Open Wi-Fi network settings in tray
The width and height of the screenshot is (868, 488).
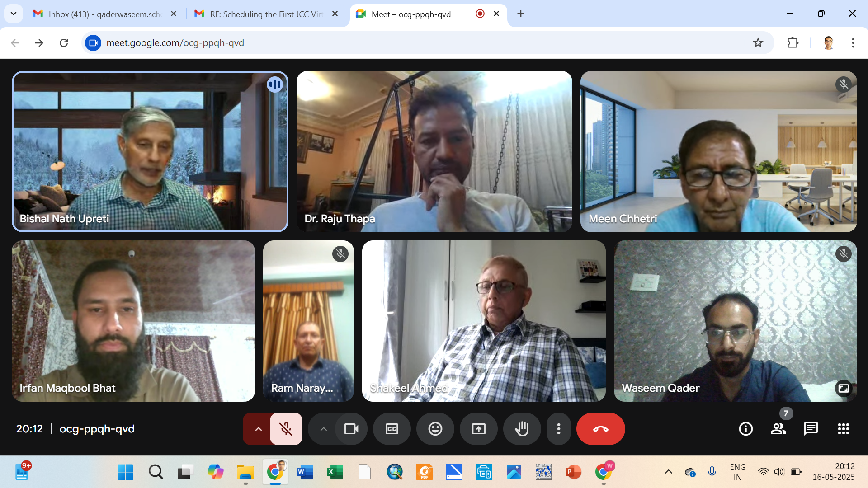[x=763, y=472]
